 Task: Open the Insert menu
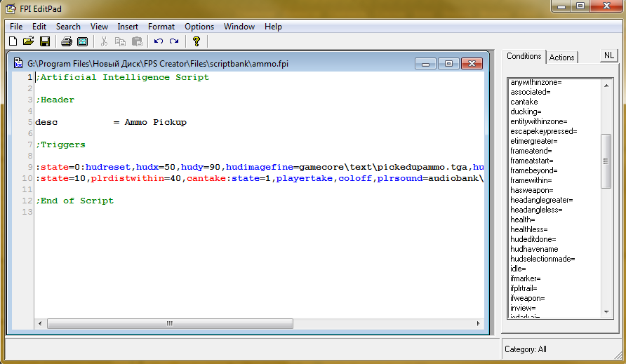coord(128,27)
